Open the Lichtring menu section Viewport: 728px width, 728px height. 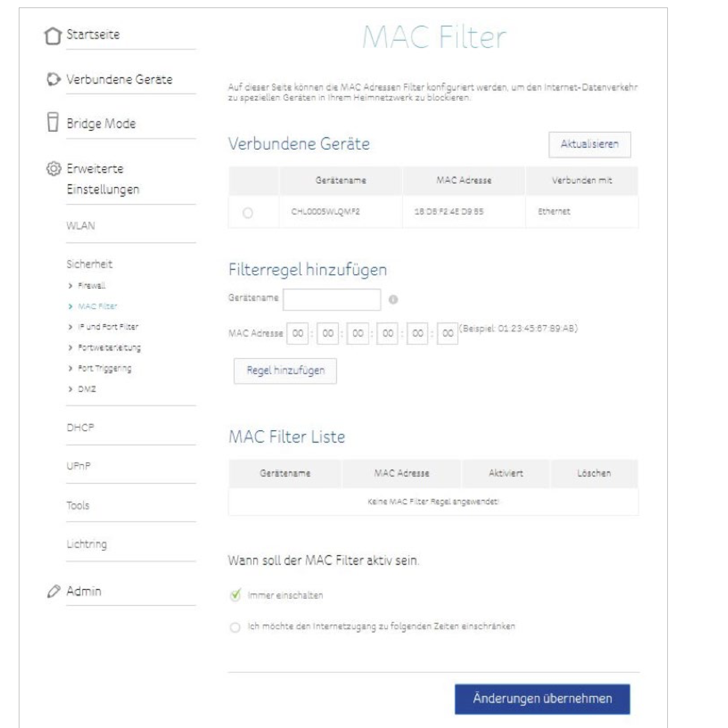coord(87,544)
